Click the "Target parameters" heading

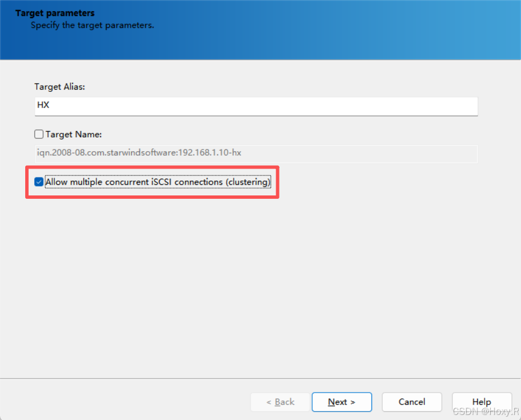coord(55,13)
